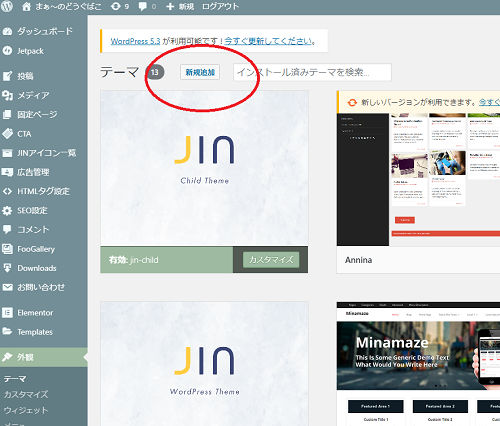The height and width of the screenshot is (426, 500).
Task: Open the Jetpack menu item
Action: pyautogui.click(x=44, y=51)
